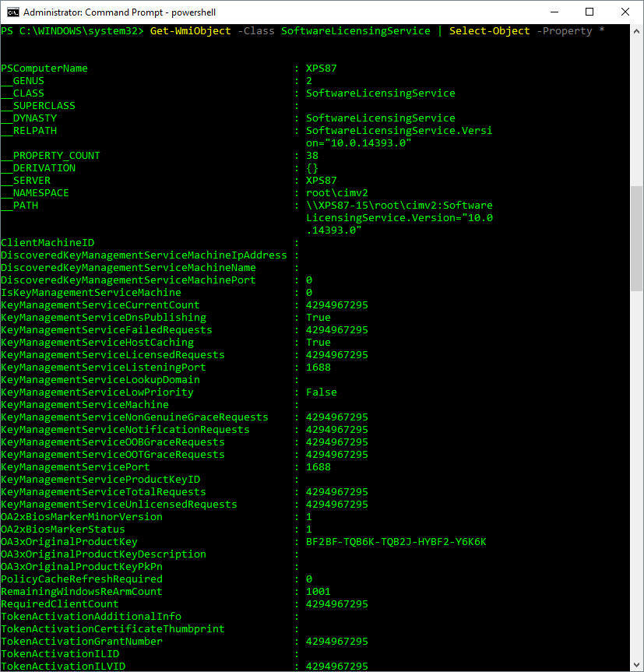This screenshot has height=672, width=644.
Task: Click the OA2xBiosMarkerMinorVersion label
Action: pos(82,516)
